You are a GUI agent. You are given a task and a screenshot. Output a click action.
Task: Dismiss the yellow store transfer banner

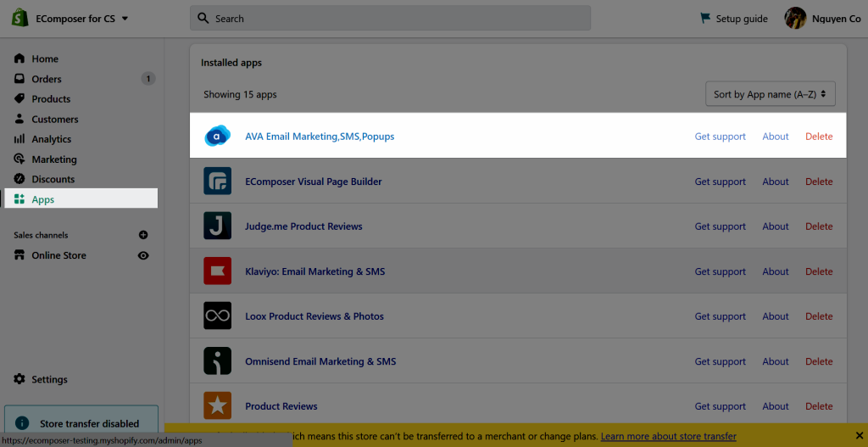coord(860,435)
